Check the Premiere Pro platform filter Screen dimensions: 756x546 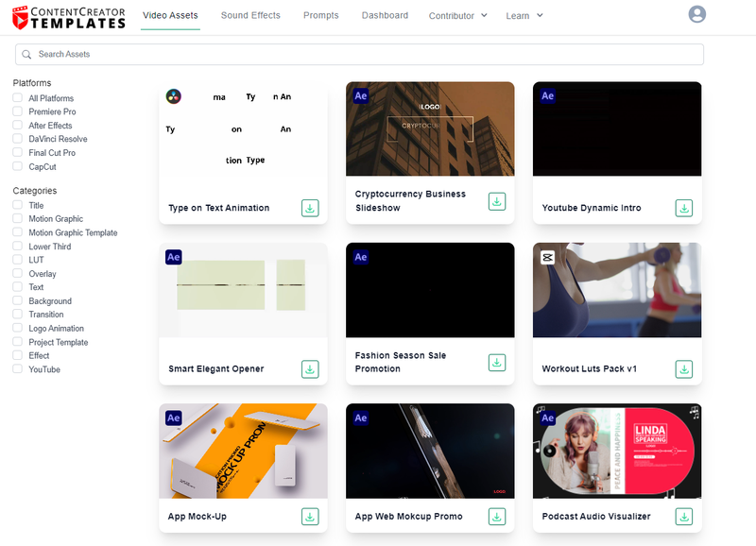pos(15,111)
